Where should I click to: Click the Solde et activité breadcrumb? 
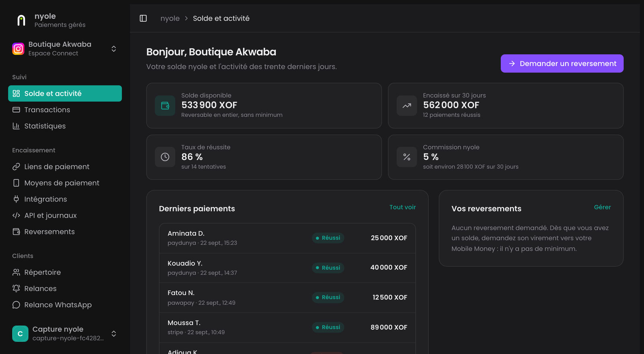(221, 19)
